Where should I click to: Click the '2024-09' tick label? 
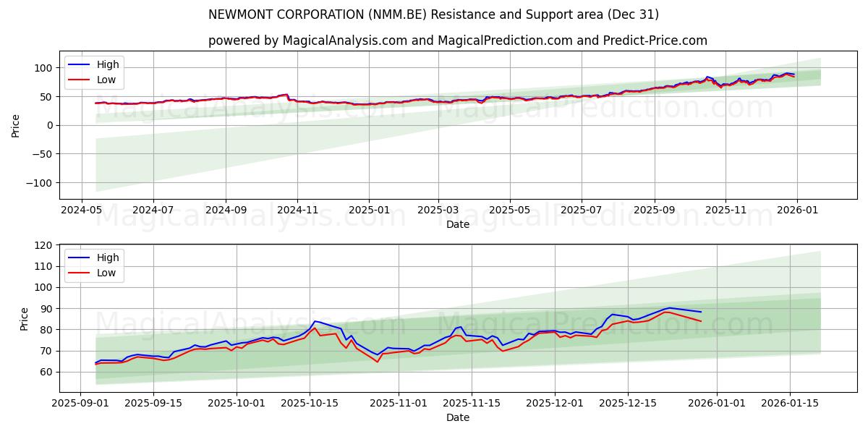(x=226, y=210)
